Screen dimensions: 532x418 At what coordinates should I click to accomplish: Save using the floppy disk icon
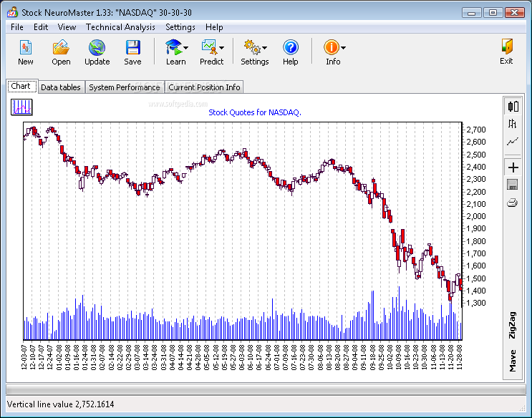[x=132, y=47]
